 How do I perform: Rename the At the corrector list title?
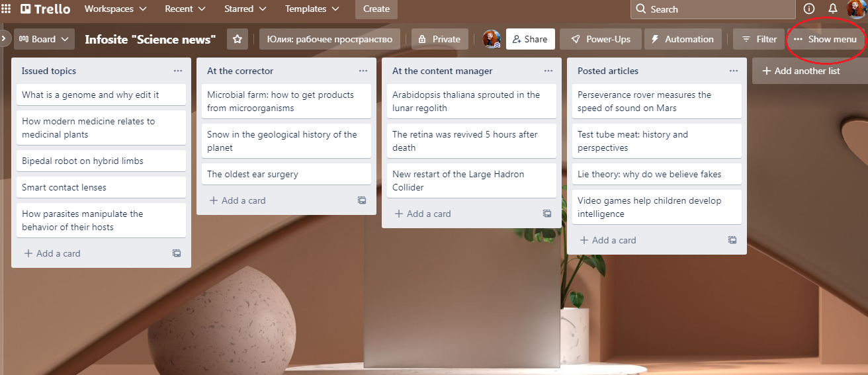tap(240, 71)
